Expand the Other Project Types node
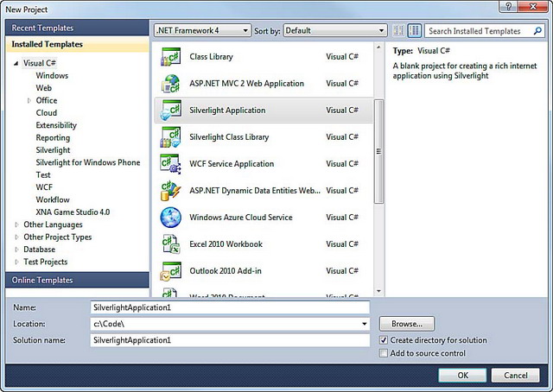This screenshot has width=553, height=392. (16, 237)
